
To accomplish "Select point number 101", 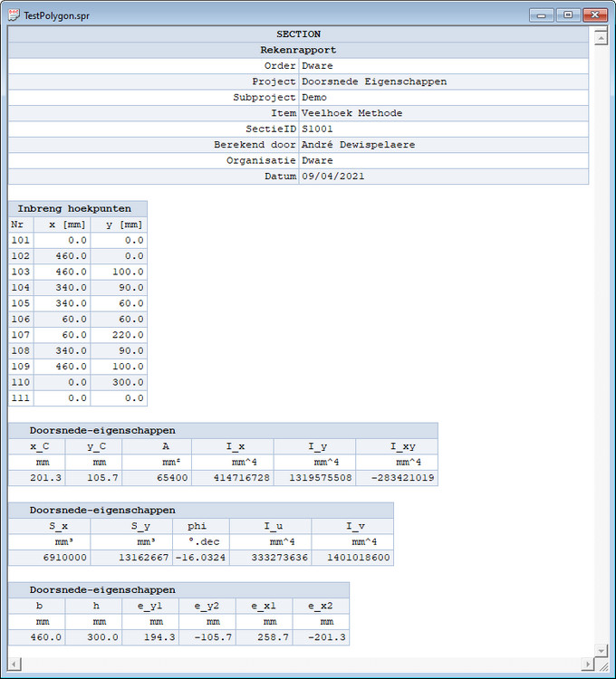I will coord(20,240).
